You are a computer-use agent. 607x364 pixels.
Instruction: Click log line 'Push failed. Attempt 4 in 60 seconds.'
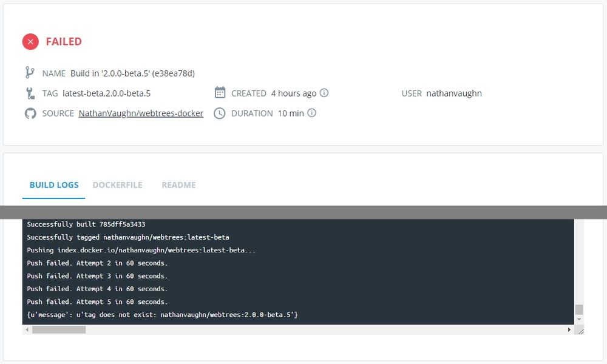(97, 289)
